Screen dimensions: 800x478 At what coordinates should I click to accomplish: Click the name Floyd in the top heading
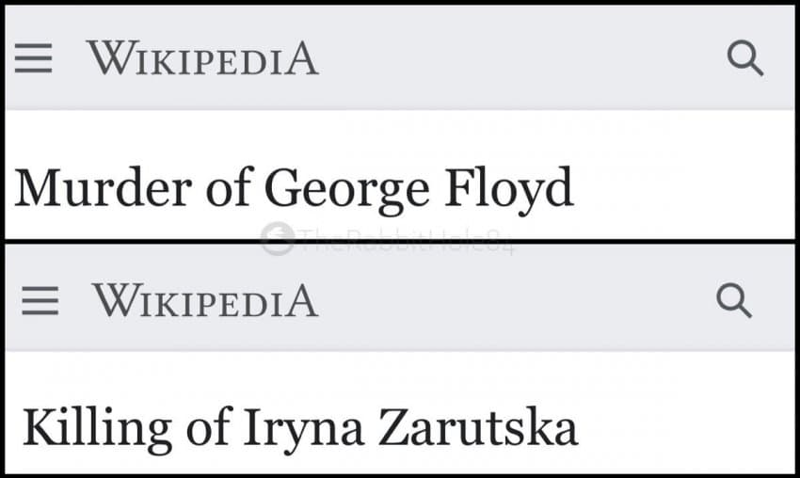coord(509,190)
